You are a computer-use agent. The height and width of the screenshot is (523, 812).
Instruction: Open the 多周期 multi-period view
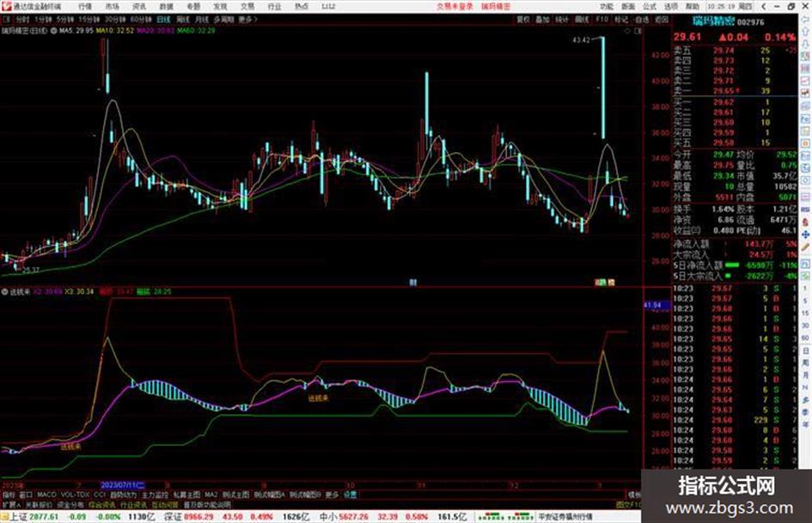coord(223,19)
